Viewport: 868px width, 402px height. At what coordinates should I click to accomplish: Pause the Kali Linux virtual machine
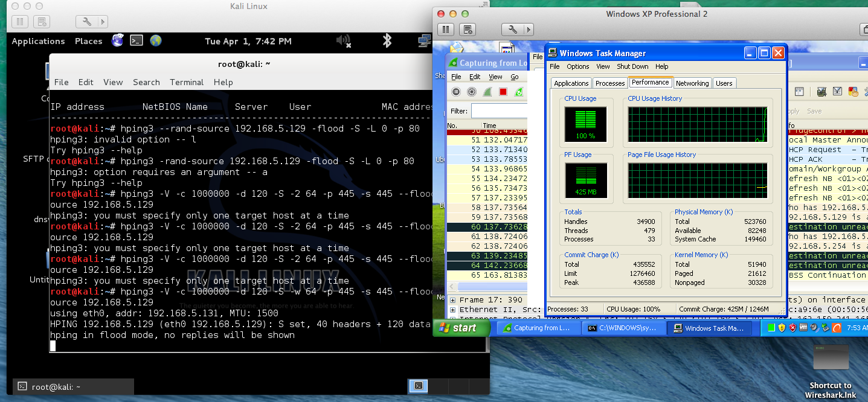tap(19, 22)
